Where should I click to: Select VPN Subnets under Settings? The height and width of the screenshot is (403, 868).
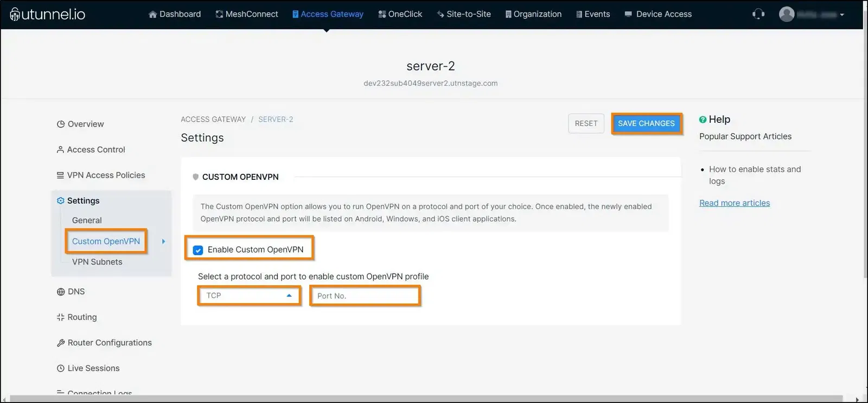point(97,262)
